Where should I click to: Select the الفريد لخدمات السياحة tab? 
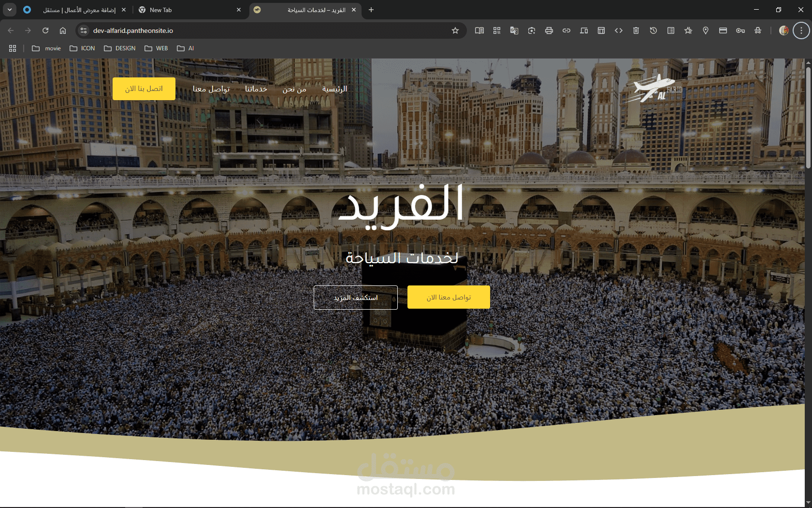(x=305, y=10)
